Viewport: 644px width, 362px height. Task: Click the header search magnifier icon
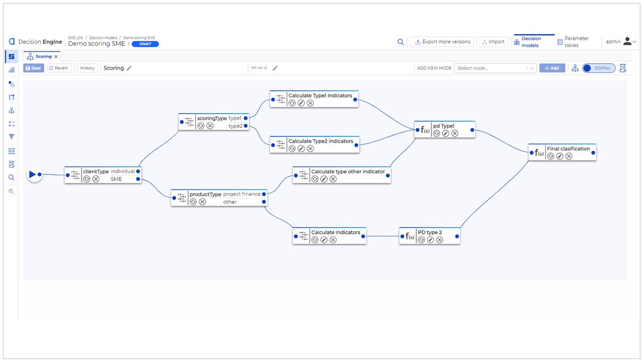point(400,42)
